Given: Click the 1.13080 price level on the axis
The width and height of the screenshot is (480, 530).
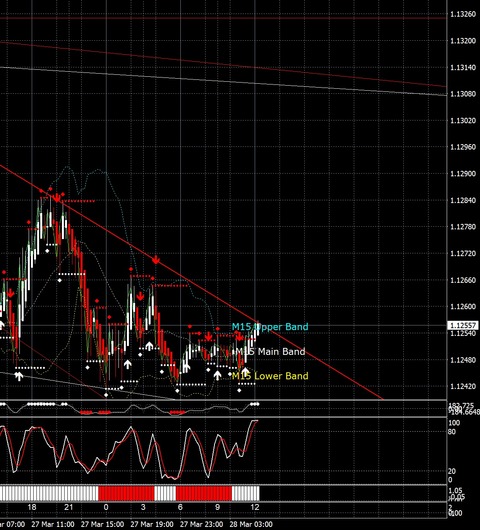Looking at the screenshot, I should tap(463, 94).
